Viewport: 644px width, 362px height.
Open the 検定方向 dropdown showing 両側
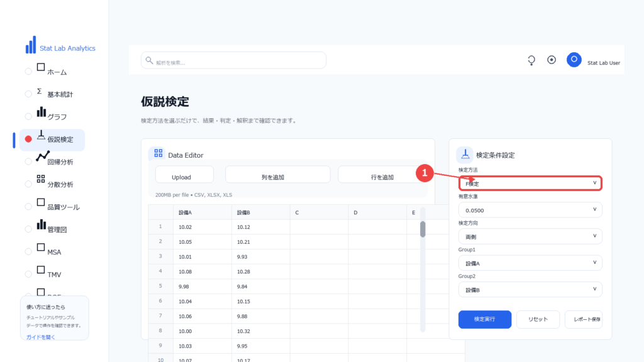[x=530, y=236]
